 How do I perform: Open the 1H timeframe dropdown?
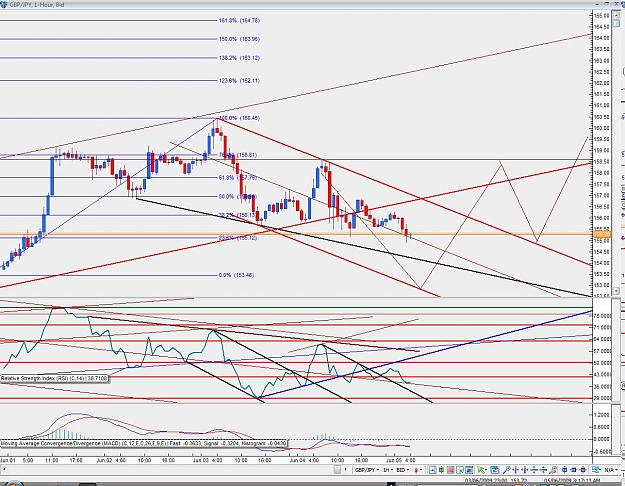[388, 470]
